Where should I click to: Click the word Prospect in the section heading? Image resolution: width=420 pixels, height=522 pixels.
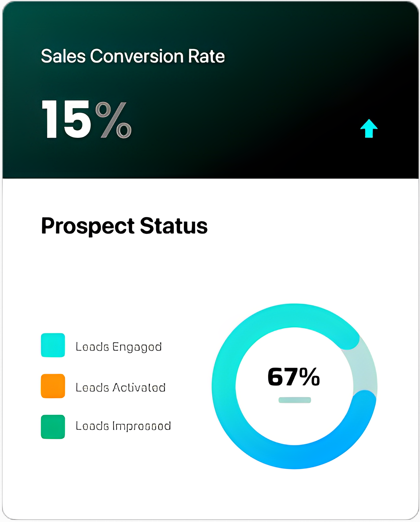tap(88, 226)
